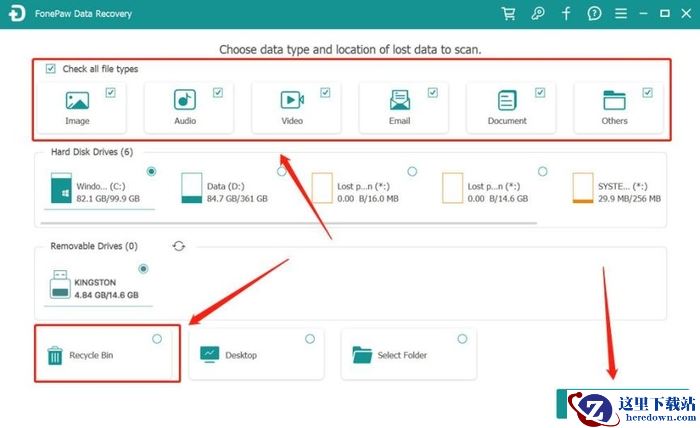Click the Video file type icon
Image resolution: width=700 pixels, height=428 pixels.
point(292,100)
